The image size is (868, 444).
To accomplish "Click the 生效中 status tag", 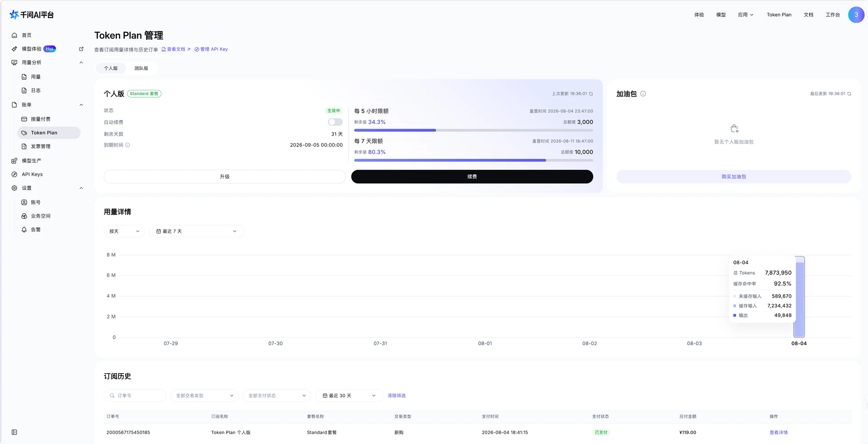I will click(334, 111).
